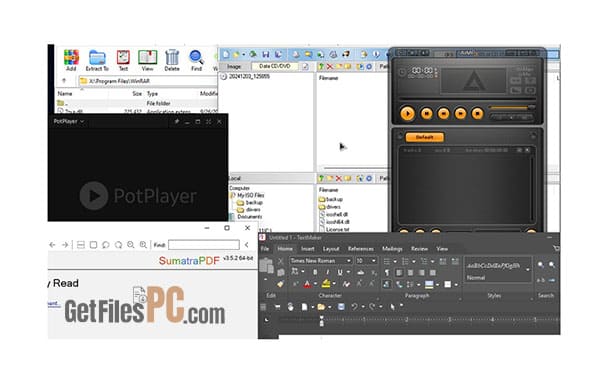Open the Find tool in WinRAR
Image resolution: width=600 pixels, height=385 pixels.
click(x=196, y=60)
